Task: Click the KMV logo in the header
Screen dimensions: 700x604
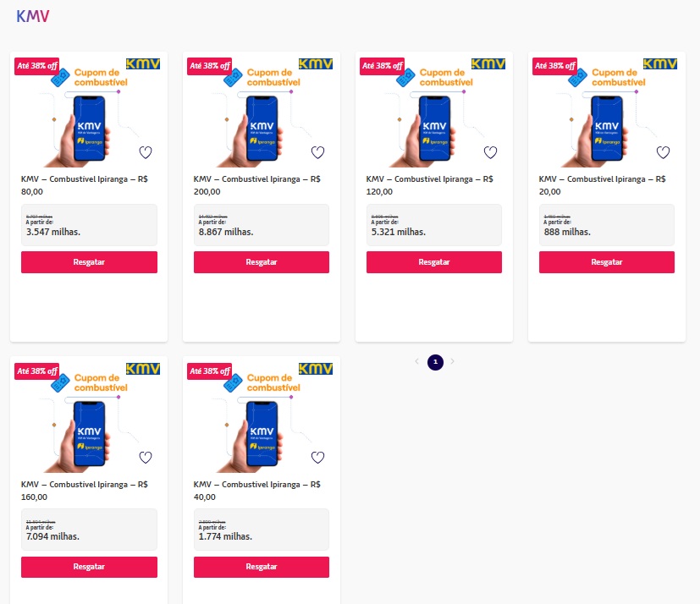Action: 33,16
